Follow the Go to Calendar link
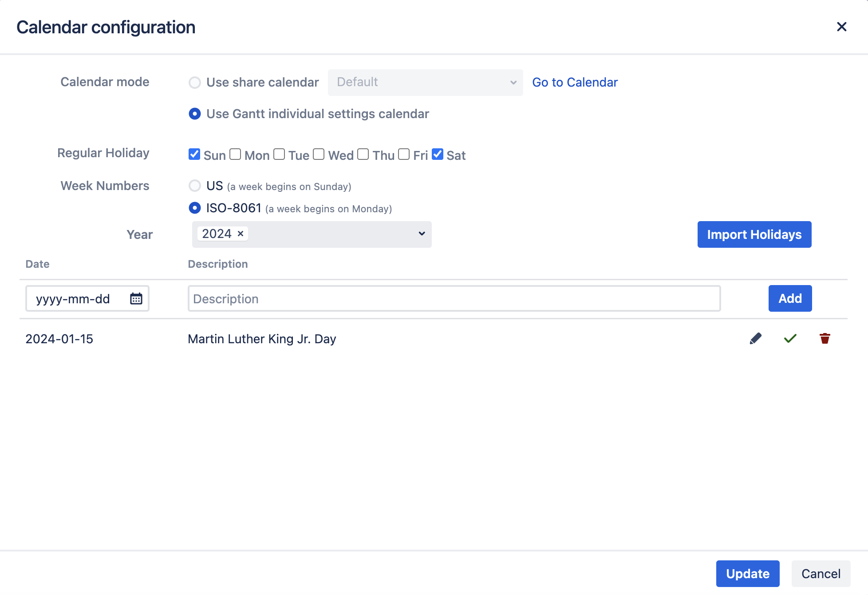Image resolution: width=868 pixels, height=595 pixels. coord(575,83)
